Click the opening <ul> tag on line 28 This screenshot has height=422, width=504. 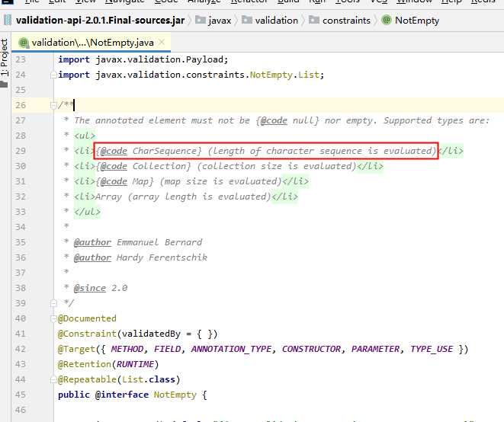click(85, 136)
